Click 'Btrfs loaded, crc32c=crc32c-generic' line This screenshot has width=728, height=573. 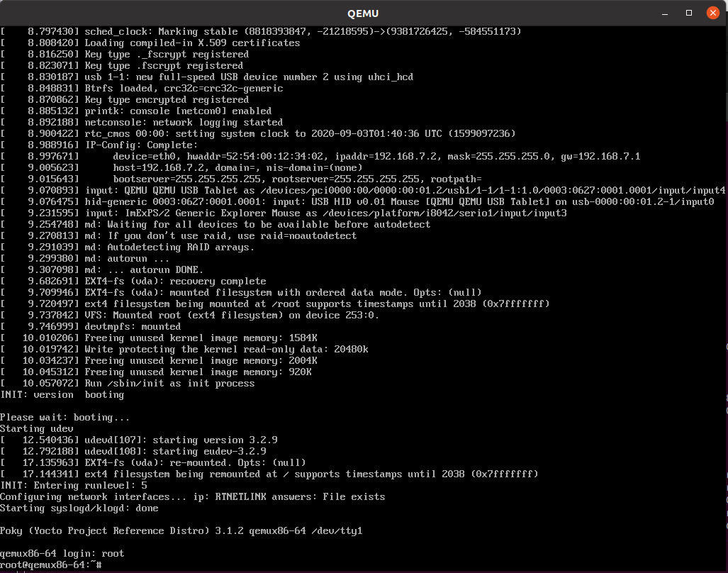(x=142, y=88)
